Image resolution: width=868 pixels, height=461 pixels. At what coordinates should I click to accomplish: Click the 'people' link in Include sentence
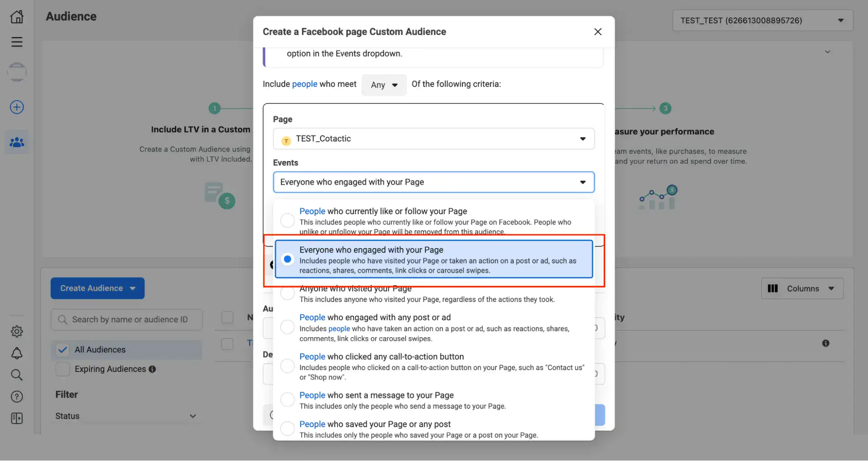coord(304,84)
